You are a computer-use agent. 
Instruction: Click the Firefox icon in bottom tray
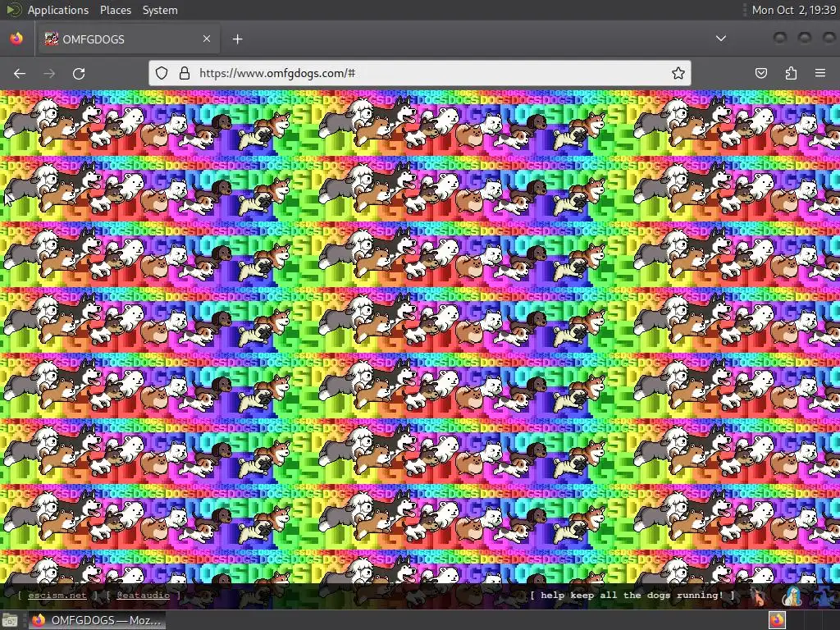pos(778,620)
